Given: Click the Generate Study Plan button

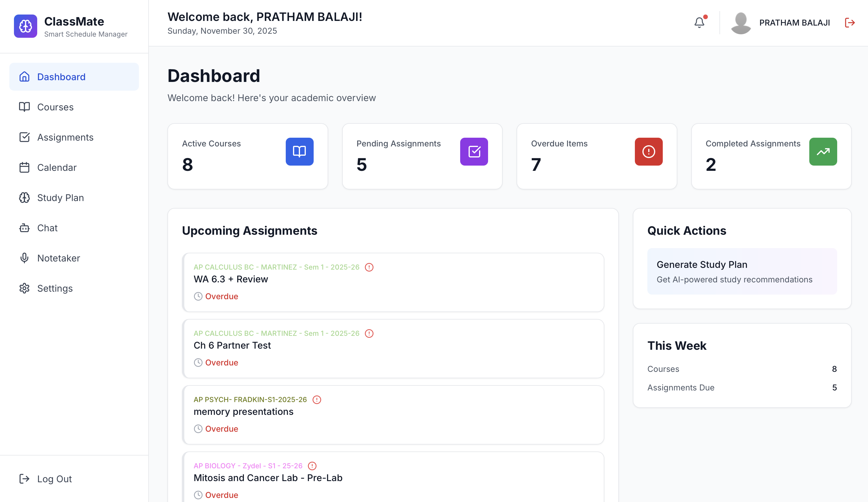Looking at the screenshot, I should coord(742,271).
